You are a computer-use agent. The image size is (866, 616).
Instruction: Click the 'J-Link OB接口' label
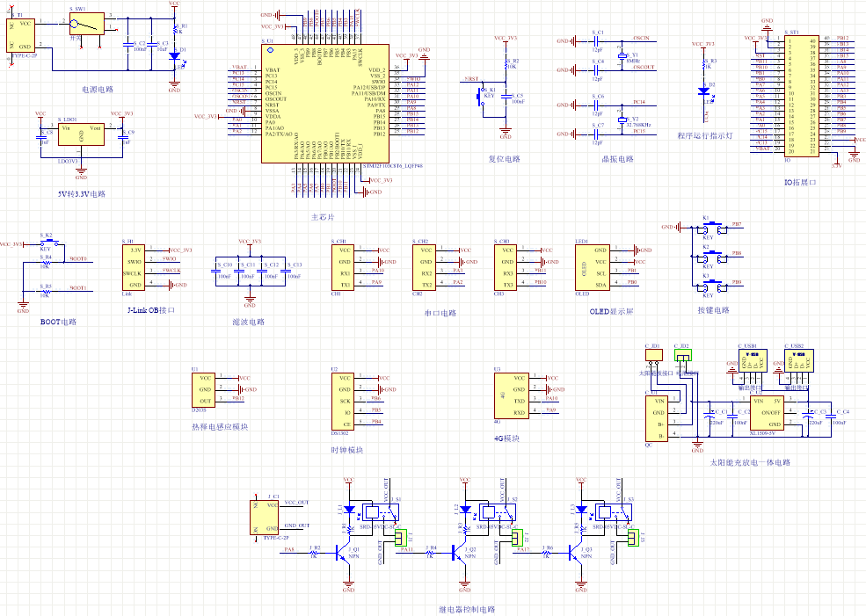pyautogui.click(x=151, y=310)
